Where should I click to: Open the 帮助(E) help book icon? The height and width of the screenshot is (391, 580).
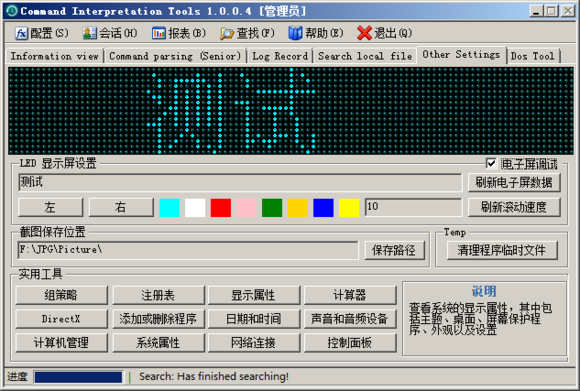[x=295, y=33]
